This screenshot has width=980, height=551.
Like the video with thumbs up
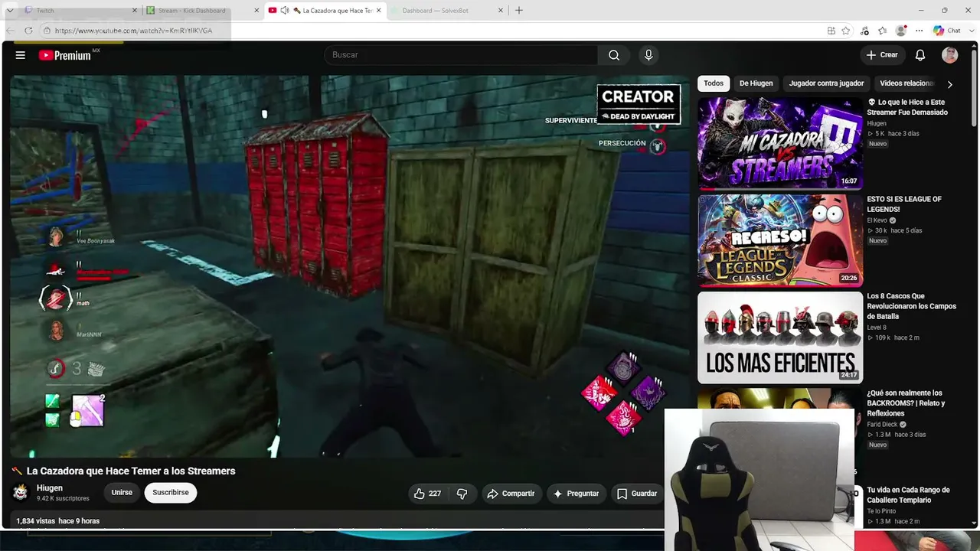click(427, 494)
